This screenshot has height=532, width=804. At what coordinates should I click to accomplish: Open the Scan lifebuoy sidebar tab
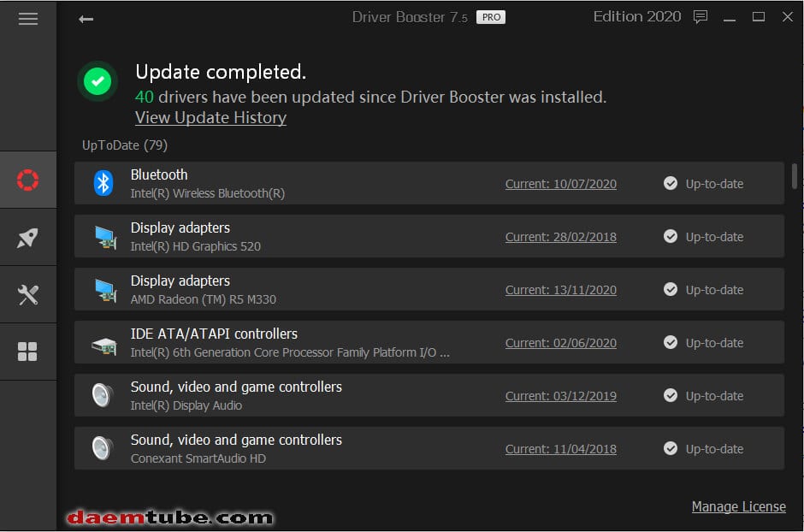pyautogui.click(x=28, y=180)
